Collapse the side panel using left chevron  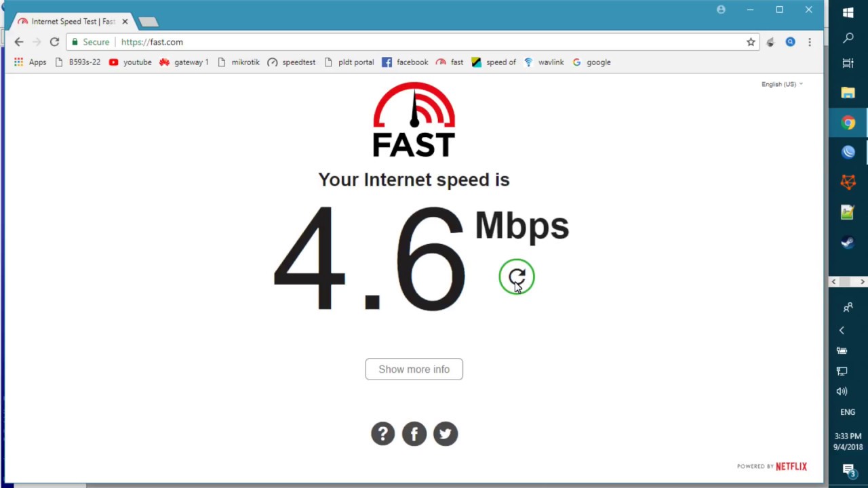pos(842,330)
